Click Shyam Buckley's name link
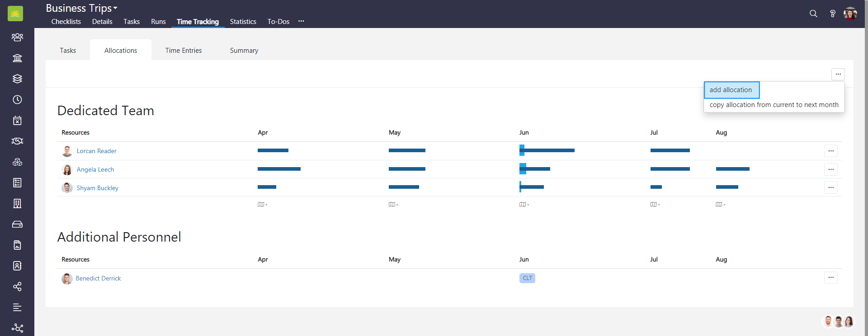Viewport: 868px width, 336px height. 97,188
